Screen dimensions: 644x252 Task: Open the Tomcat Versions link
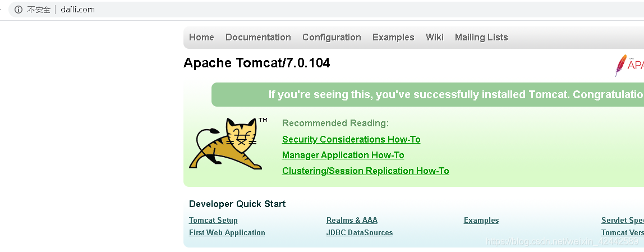[623, 233]
